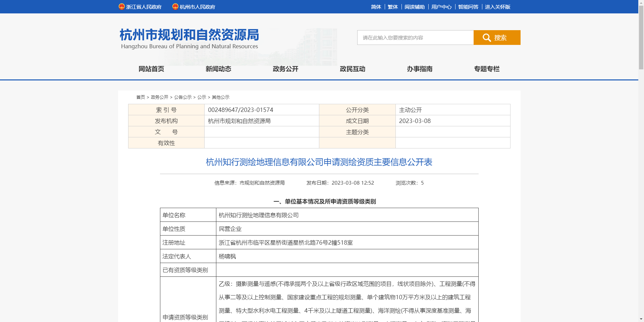Click the 发布机构 label cell
The width and height of the screenshot is (644, 322).
point(166,121)
